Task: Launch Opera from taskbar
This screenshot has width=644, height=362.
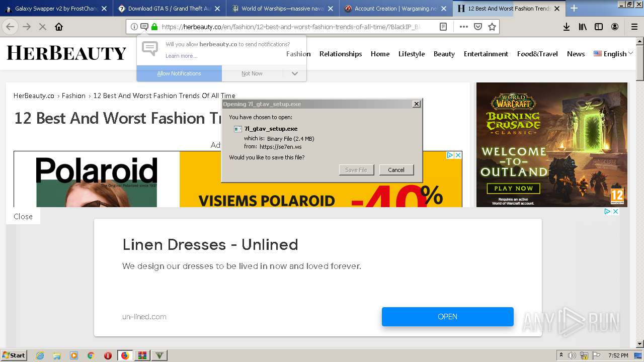Action: [108, 355]
